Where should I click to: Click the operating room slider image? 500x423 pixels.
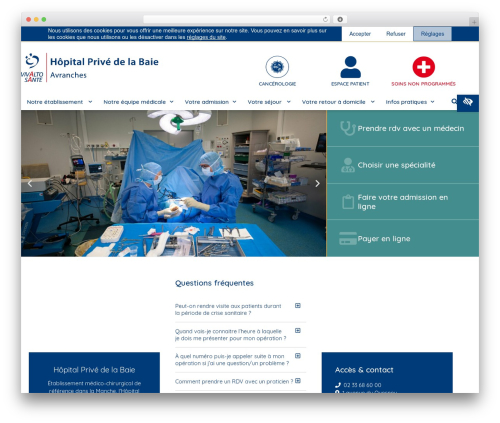tap(173, 183)
